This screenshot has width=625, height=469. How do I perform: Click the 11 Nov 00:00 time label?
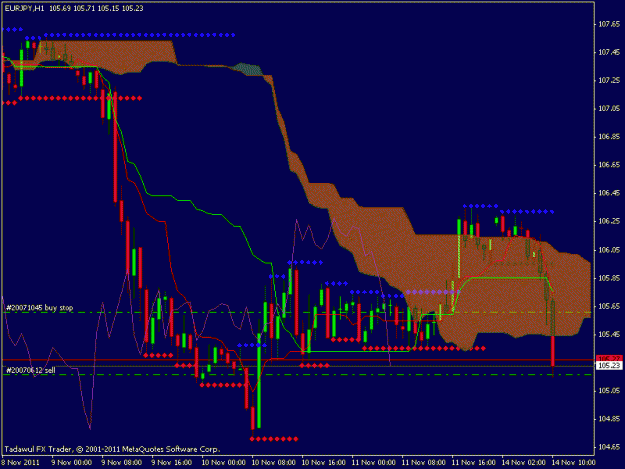coord(373,462)
